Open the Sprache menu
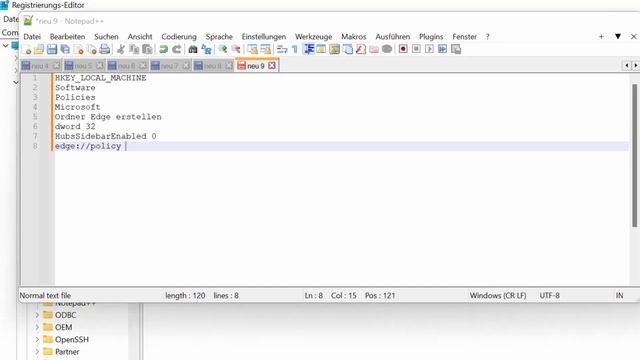This screenshot has height=360, width=640. (219, 37)
